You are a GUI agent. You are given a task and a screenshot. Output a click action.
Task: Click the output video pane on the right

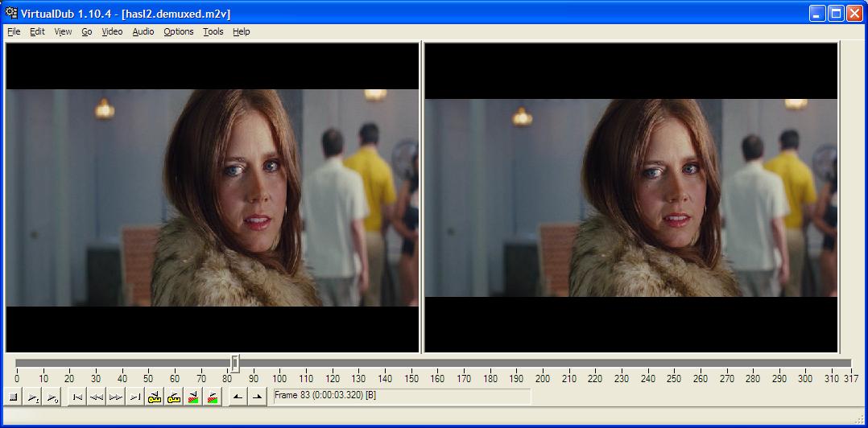pos(631,197)
